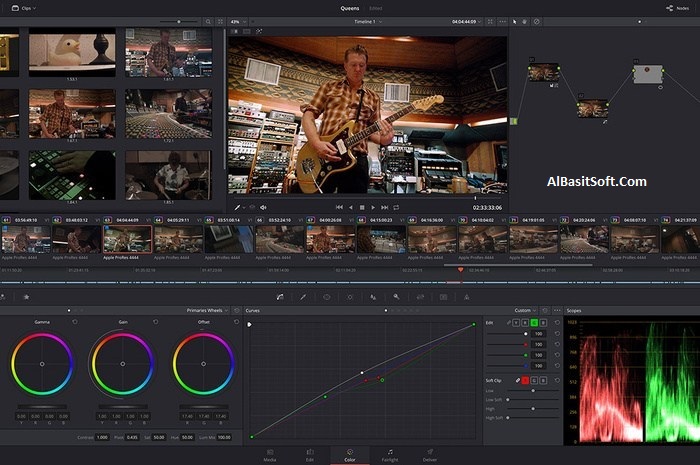Click the Contrast value field
The height and width of the screenshot is (465, 700).
click(x=102, y=437)
